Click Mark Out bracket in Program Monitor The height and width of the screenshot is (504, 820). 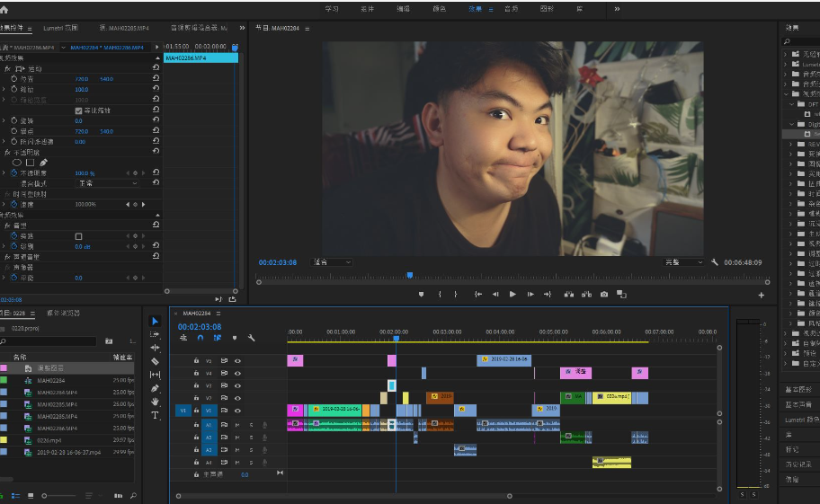pos(456,295)
